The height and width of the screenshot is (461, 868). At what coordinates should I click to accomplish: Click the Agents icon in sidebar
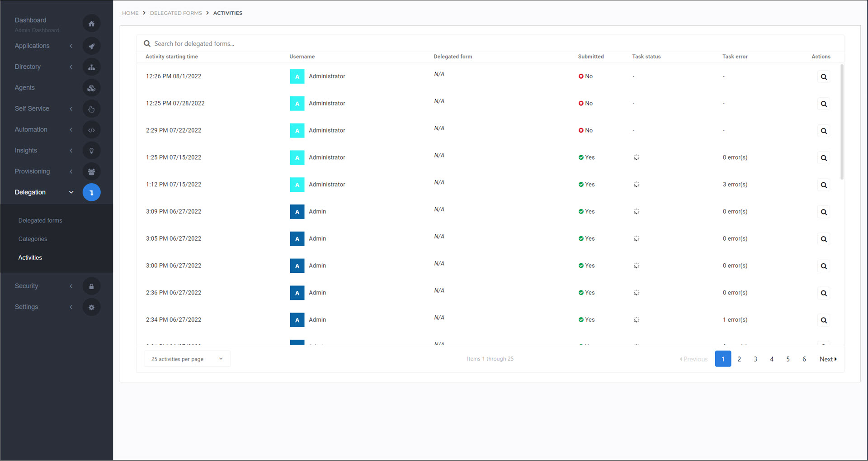pos(91,88)
